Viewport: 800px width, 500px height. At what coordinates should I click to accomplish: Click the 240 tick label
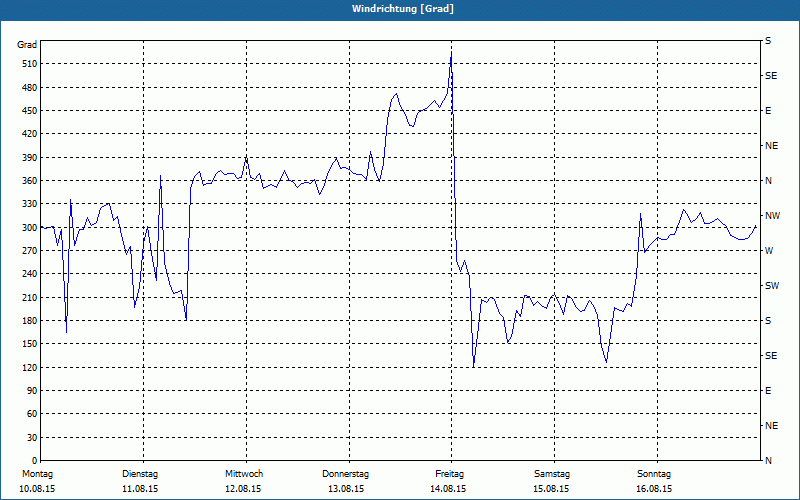[30, 274]
